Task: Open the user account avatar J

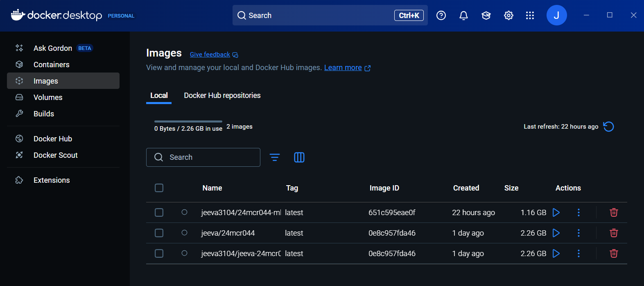Action: pyautogui.click(x=556, y=15)
